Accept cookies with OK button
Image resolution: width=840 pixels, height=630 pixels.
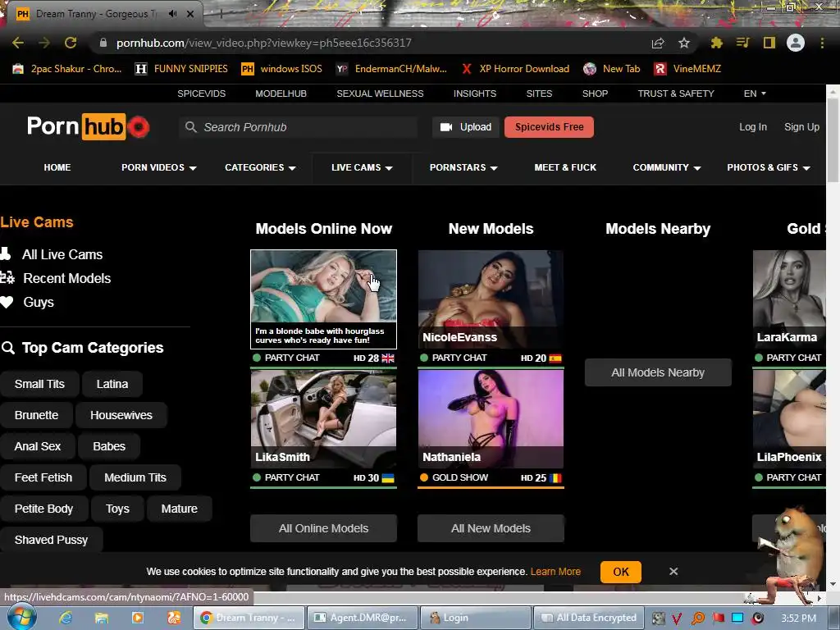coord(621,572)
